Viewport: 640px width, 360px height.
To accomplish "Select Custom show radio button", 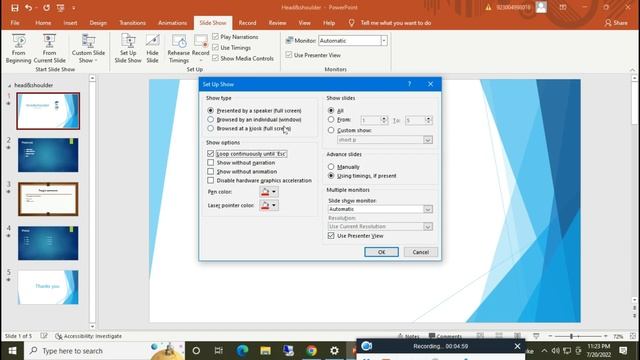I will point(331,130).
